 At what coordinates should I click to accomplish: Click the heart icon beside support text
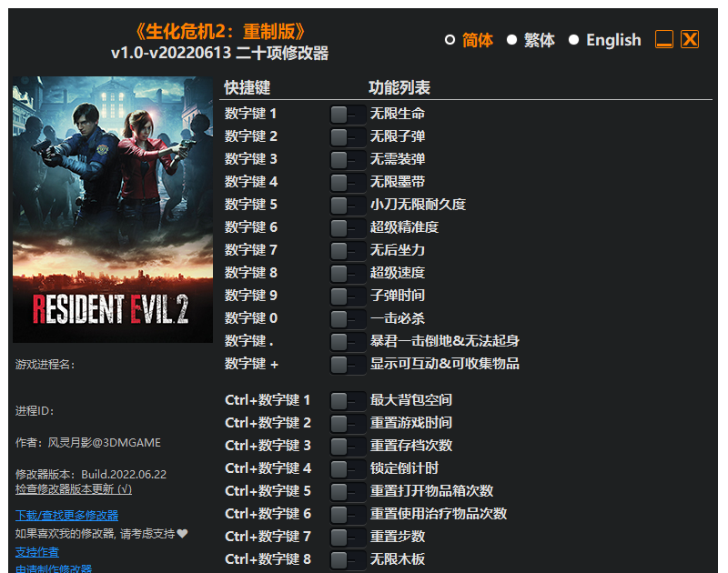pos(183,534)
